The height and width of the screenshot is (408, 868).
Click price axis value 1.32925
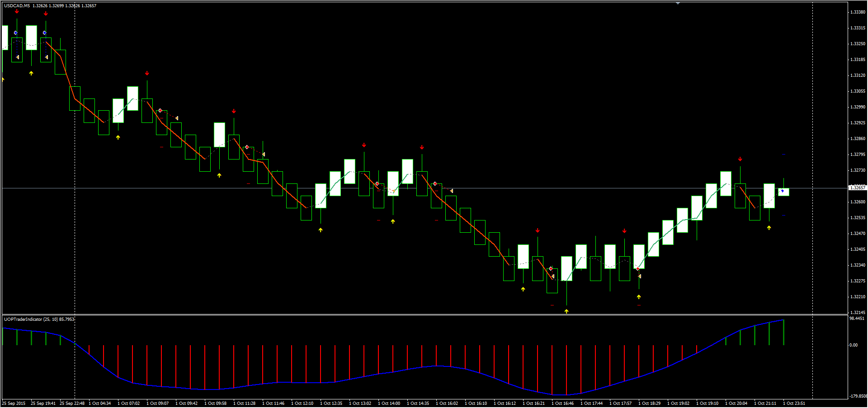pyautogui.click(x=858, y=123)
